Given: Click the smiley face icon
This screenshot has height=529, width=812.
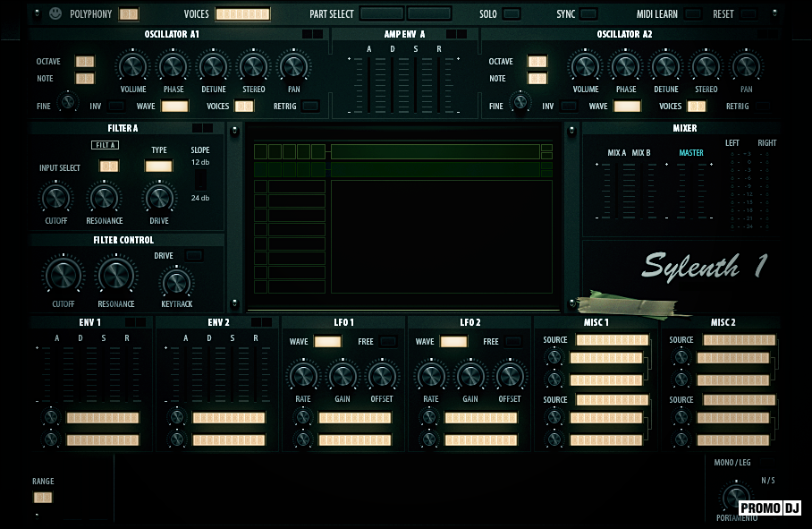Looking at the screenshot, I should [x=55, y=14].
